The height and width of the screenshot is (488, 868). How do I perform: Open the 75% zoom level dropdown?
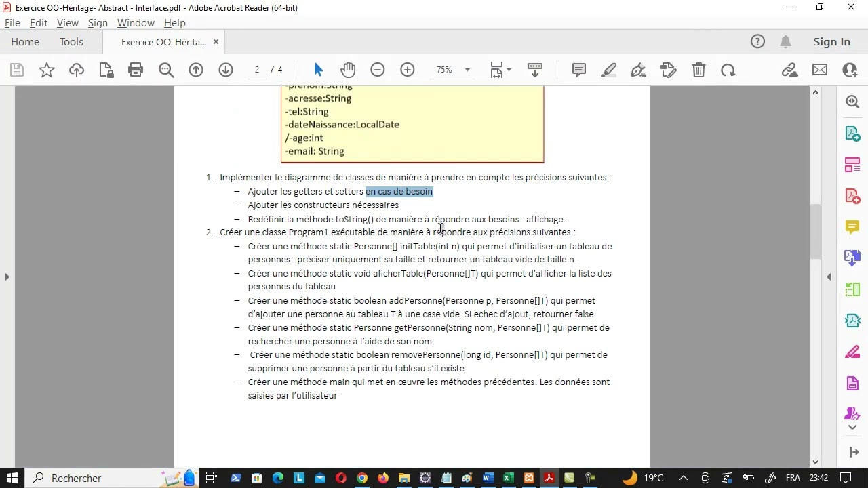(467, 70)
